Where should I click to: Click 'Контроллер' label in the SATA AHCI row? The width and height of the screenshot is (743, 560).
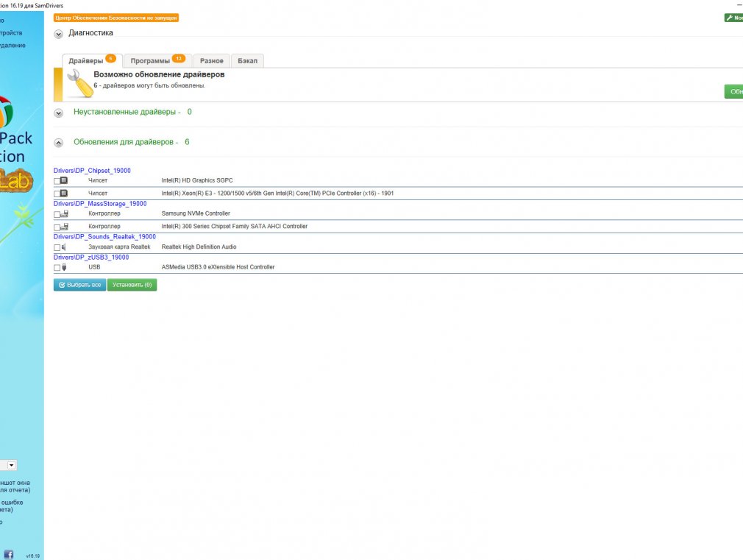[x=104, y=227]
